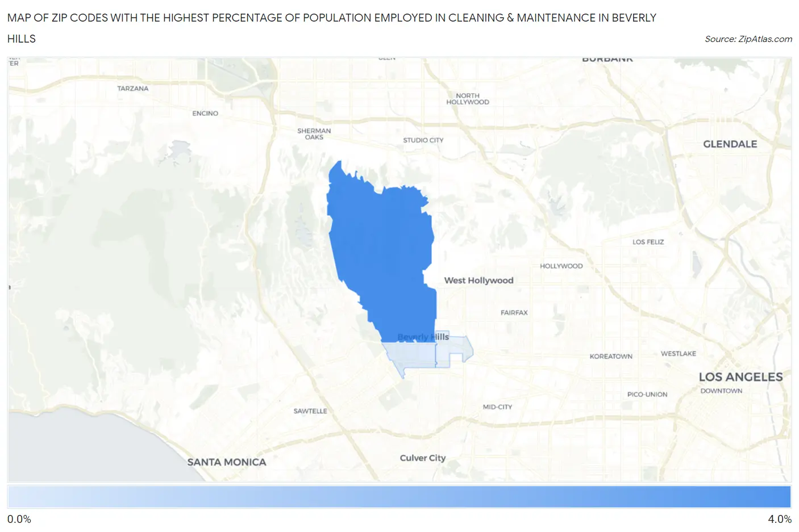Click the GLENDALE map label
This screenshot has width=799, height=532.
tap(730, 144)
